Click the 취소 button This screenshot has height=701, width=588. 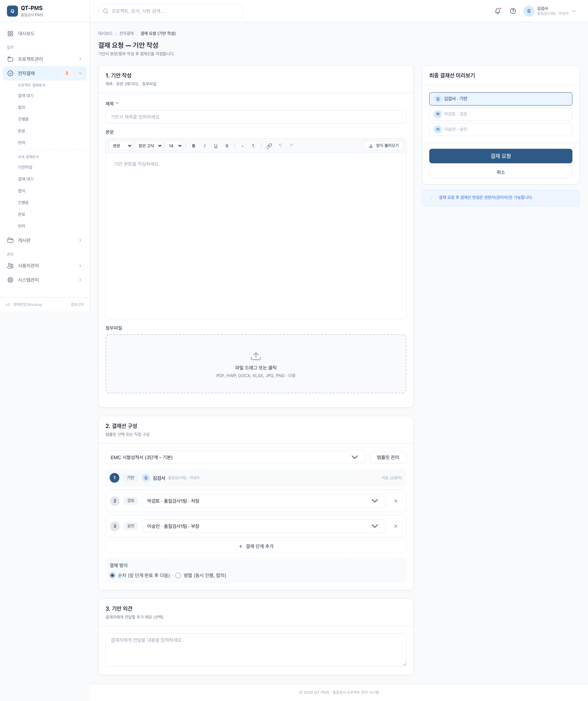(500, 172)
